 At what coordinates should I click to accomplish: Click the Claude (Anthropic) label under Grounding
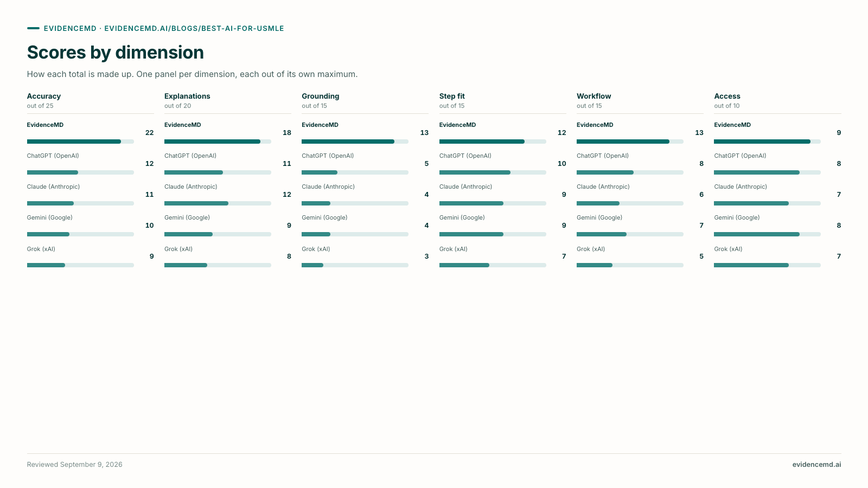(328, 187)
